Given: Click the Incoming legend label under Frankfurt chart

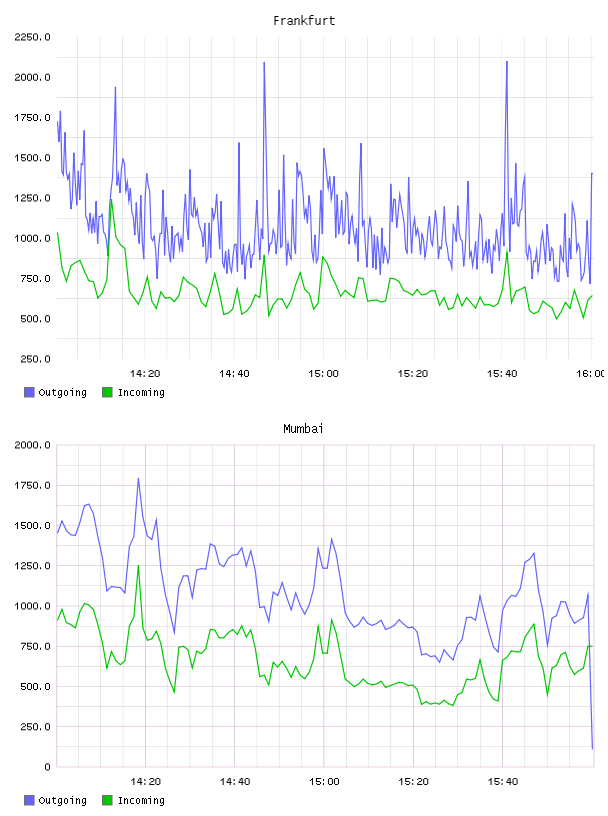Looking at the screenshot, I should click(x=141, y=393).
